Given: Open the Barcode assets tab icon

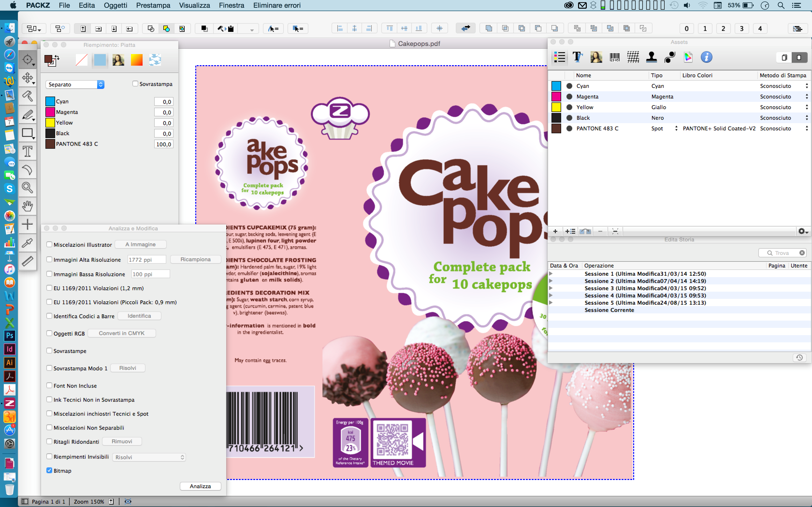Looking at the screenshot, I should 614,57.
